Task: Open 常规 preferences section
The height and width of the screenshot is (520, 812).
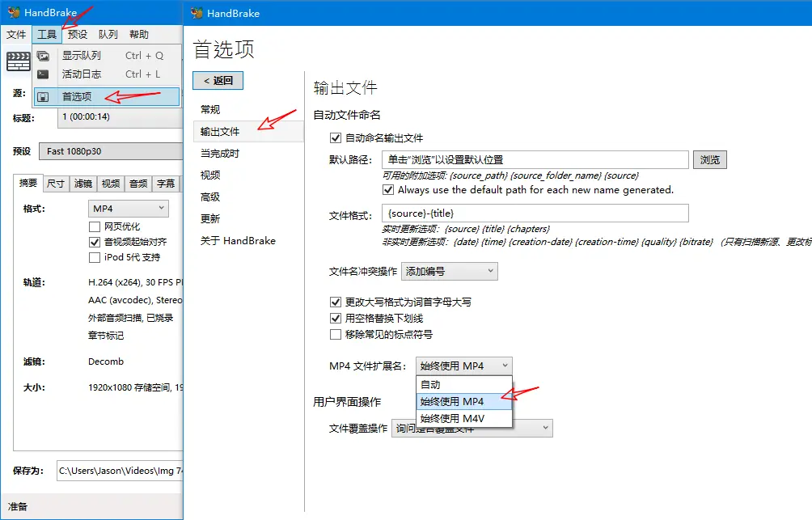Action: [248, 109]
